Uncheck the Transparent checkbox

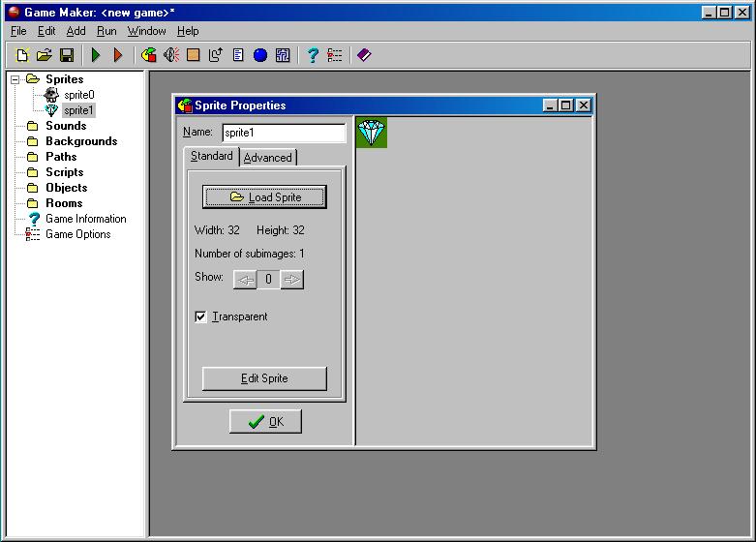tap(201, 316)
